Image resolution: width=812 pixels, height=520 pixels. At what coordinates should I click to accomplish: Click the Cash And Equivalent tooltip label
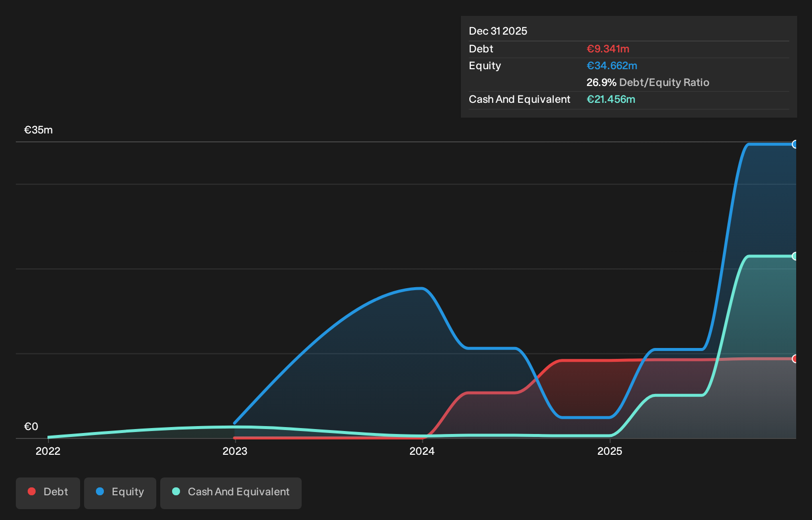(x=520, y=99)
